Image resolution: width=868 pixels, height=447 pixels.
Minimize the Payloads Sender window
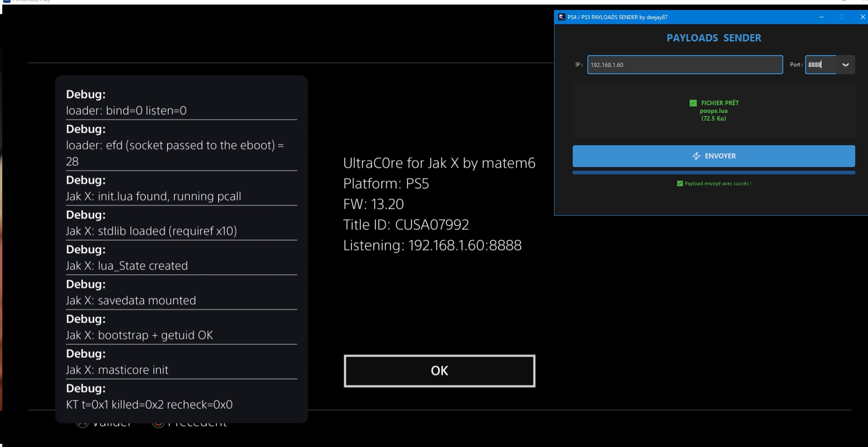click(822, 17)
